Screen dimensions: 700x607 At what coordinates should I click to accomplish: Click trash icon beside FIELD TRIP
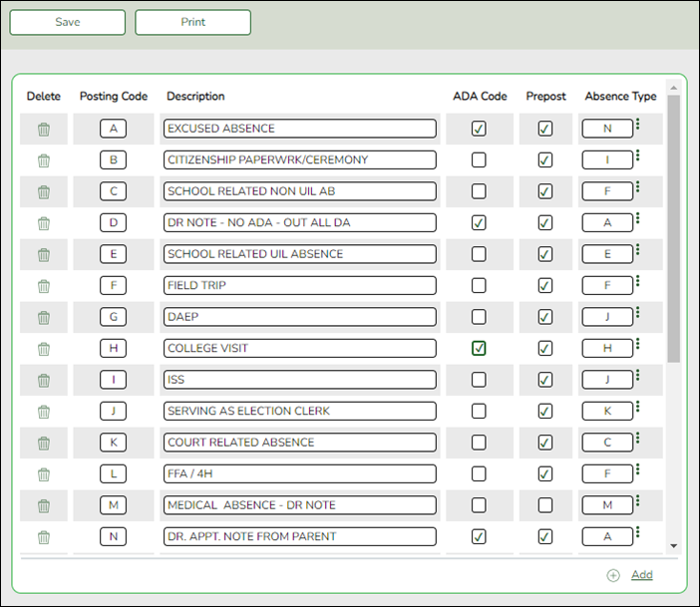pos(44,286)
